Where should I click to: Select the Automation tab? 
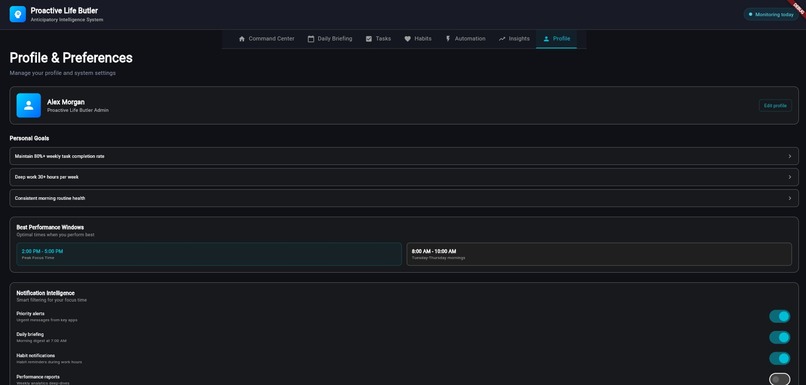[465, 39]
